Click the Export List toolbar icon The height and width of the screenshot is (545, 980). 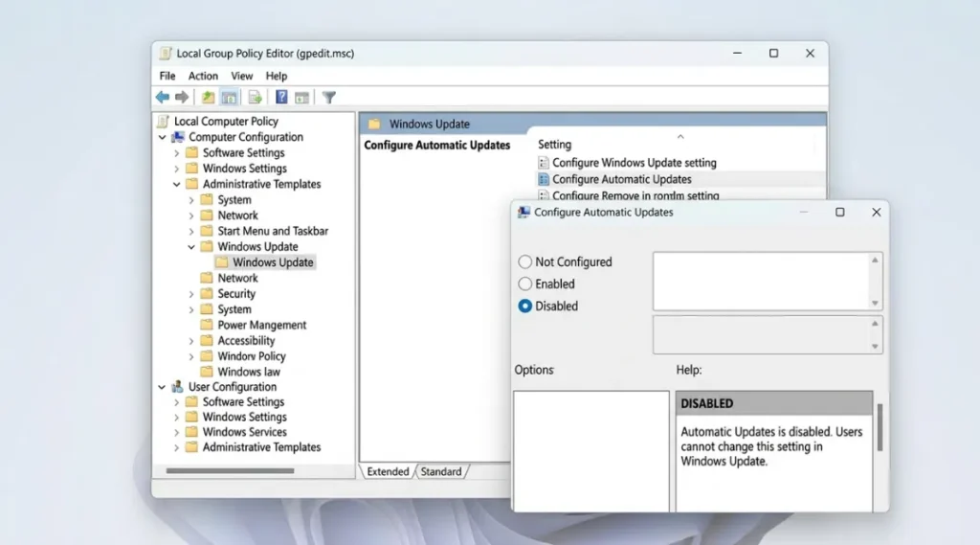coord(255,97)
